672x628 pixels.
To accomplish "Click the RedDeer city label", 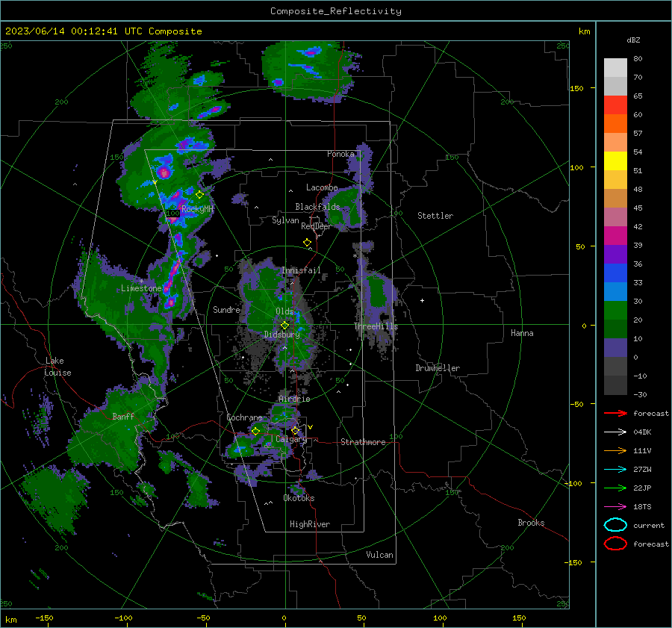I will coord(317,226).
